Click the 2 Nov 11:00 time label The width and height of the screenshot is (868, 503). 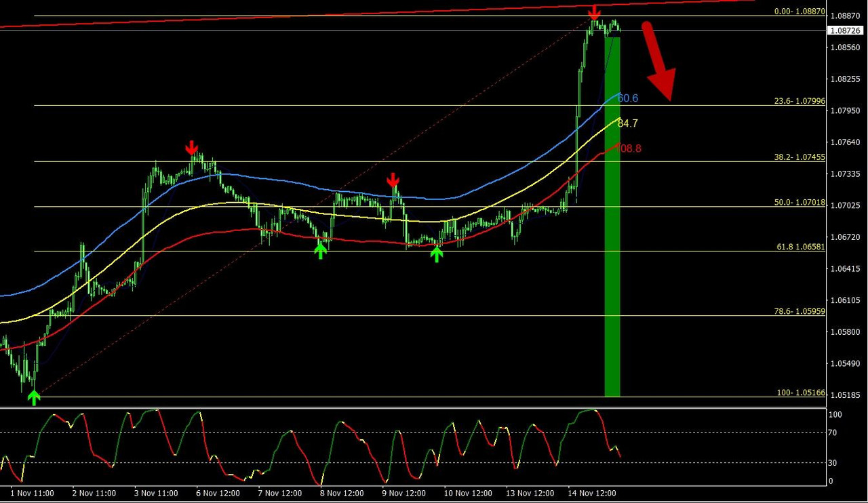[x=94, y=493]
